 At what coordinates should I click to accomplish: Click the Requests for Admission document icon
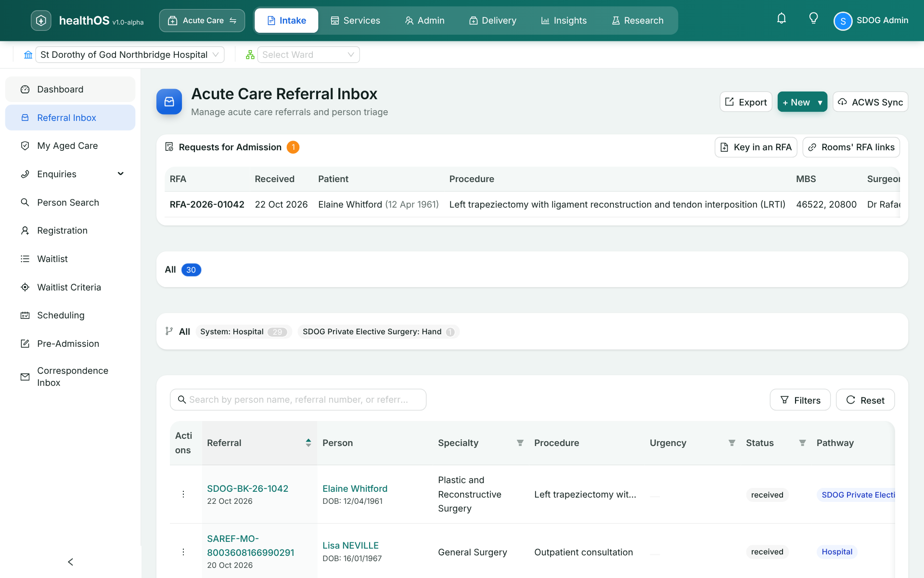click(169, 147)
